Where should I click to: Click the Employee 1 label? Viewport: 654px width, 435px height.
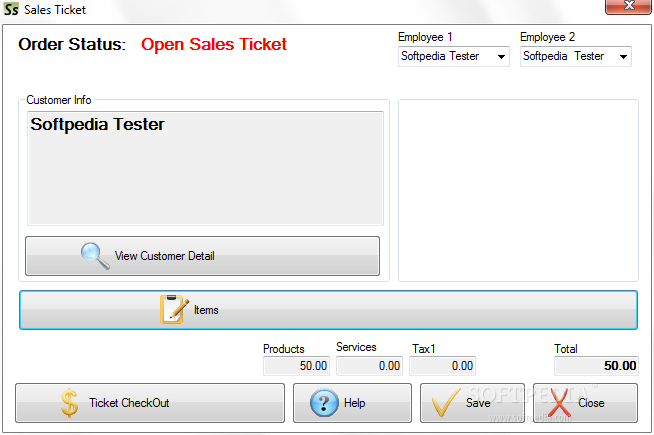(x=425, y=37)
